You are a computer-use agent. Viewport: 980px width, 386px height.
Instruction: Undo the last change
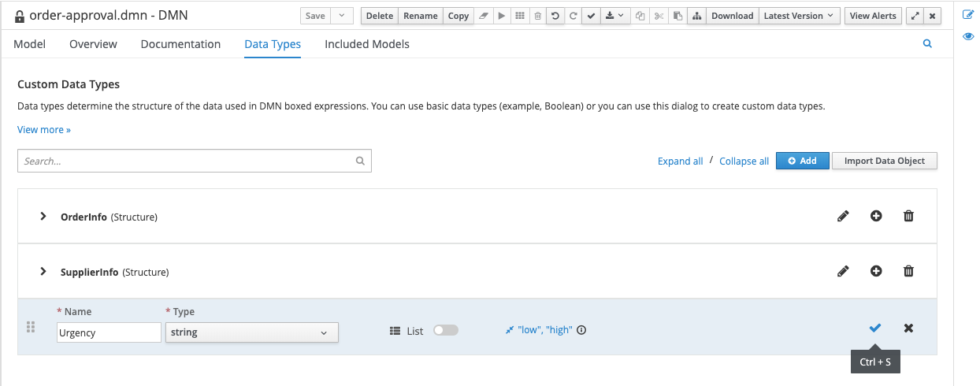point(555,16)
